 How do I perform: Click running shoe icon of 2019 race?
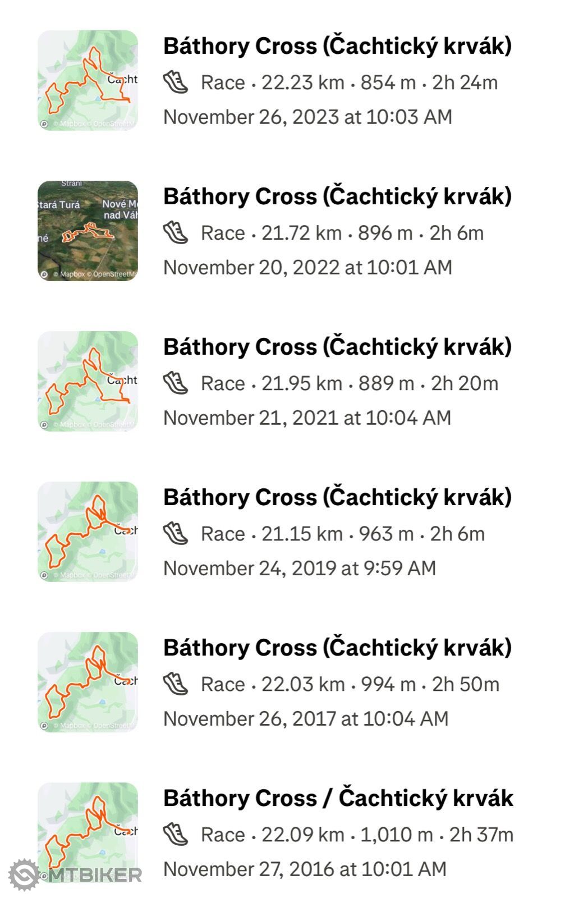[176, 533]
